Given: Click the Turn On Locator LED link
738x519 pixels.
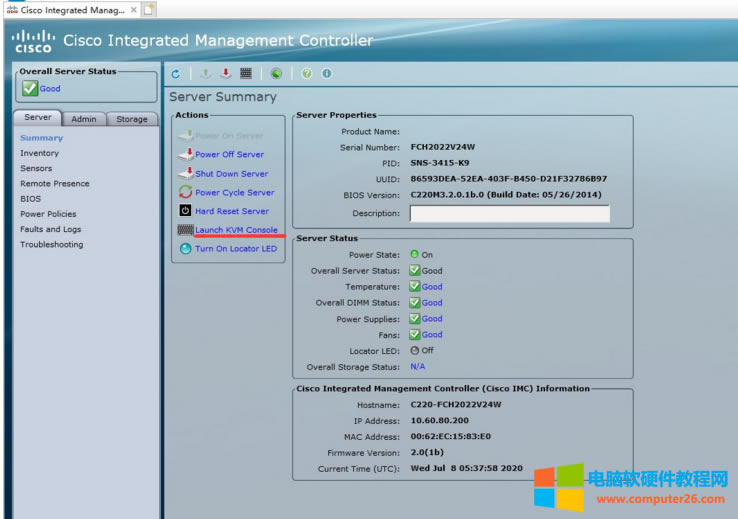Looking at the screenshot, I should (x=235, y=249).
